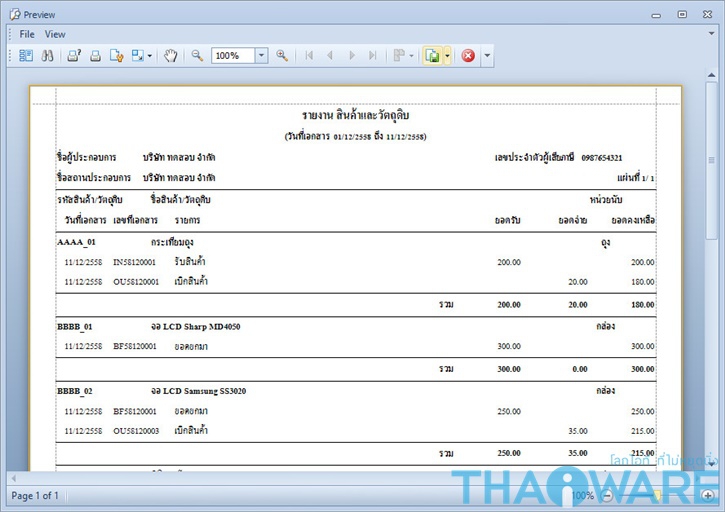Click the report title 'รายงาน สินค้าและวัตถุดิบ'
This screenshot has height=512, width=725.
click(355, 115)
